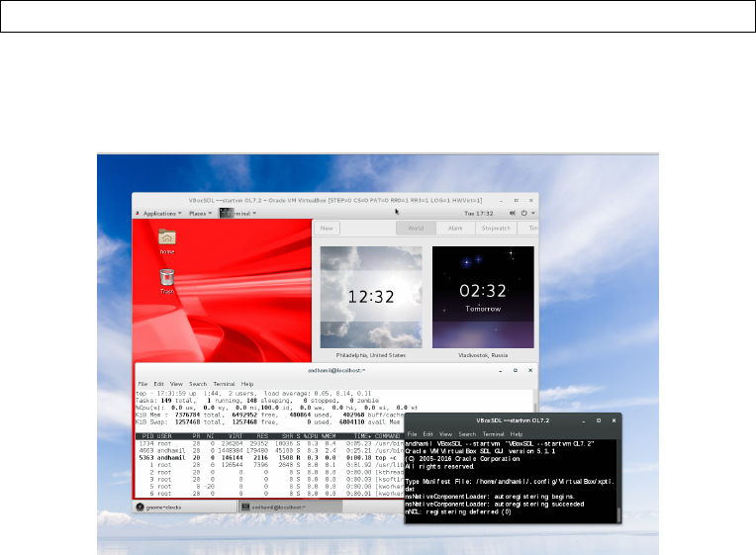
Task: Click 'All rights reserved' line in VBoxSDL terminal
Action: 439,467
